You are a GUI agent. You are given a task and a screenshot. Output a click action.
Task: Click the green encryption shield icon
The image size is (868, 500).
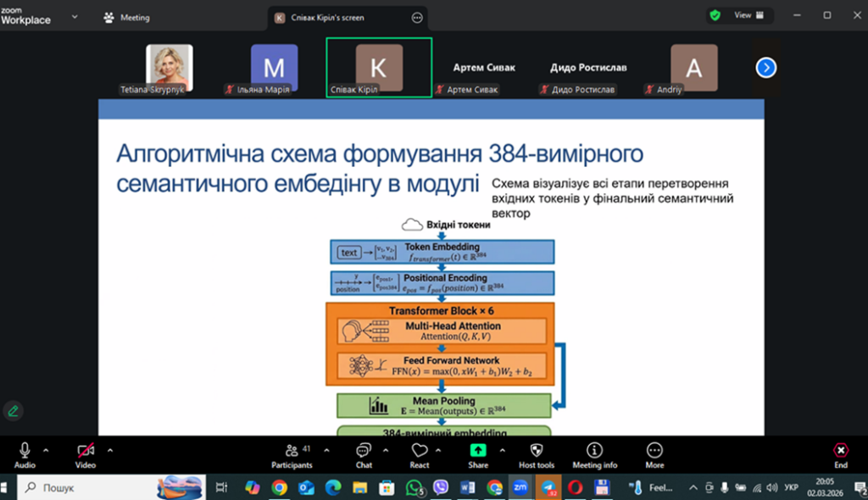(x=715, y=15)
